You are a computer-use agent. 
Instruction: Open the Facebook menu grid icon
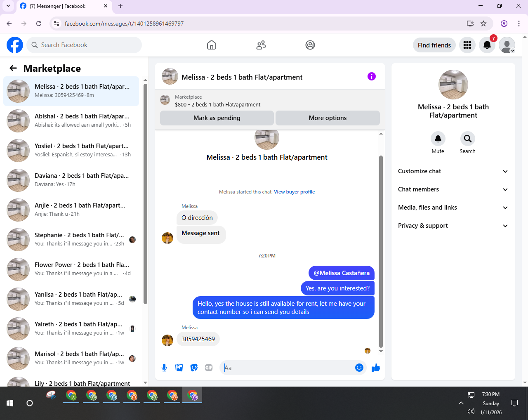[467, 45]
